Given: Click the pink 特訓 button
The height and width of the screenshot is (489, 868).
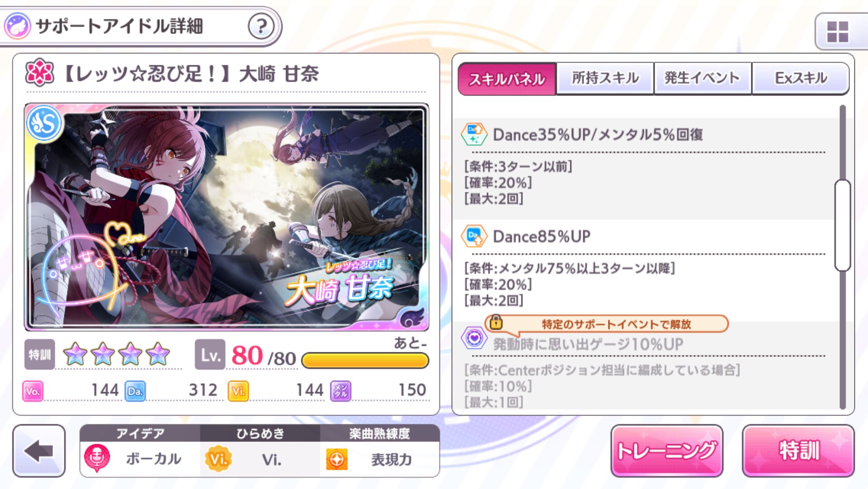Looking at the screenshot, I should [x=798, y=451].
